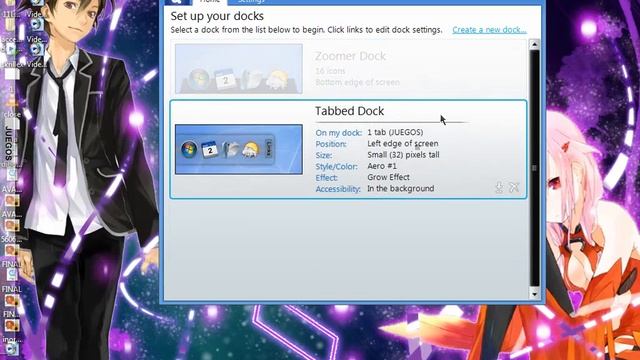Viewport: 640px width, 360px height.
Task: Click the down-arrow icon on Tabbed Dock
Action: (x=499, y=187)
